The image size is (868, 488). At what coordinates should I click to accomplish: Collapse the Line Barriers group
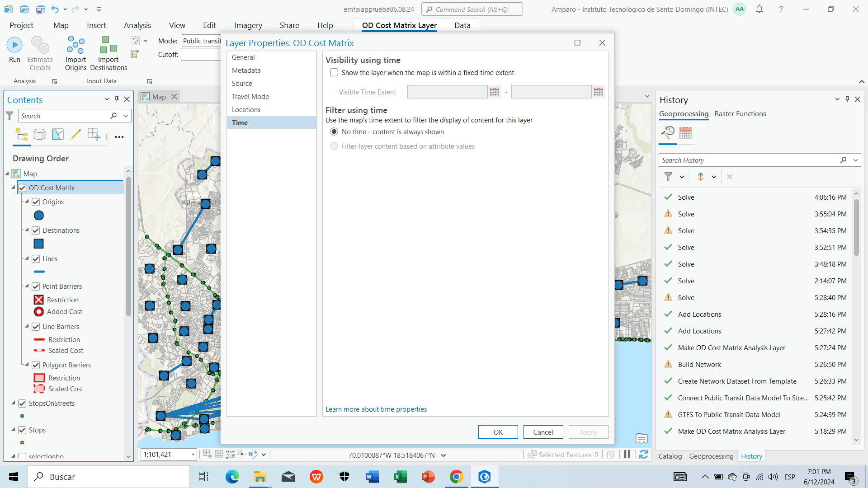point(26,326)
